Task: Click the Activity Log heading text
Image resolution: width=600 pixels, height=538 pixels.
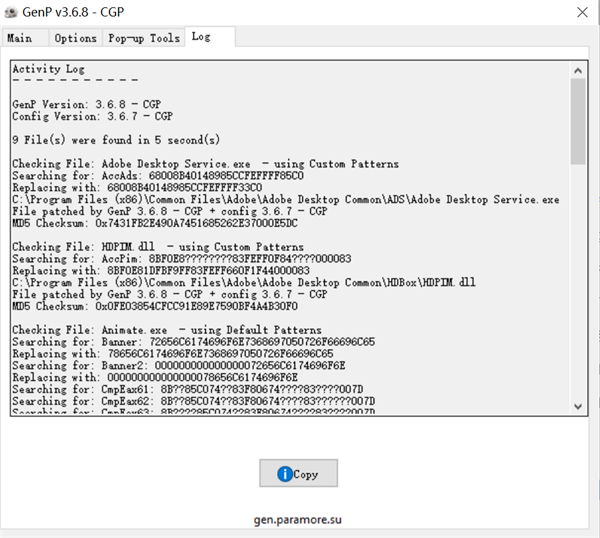Action: pos(48,69)
